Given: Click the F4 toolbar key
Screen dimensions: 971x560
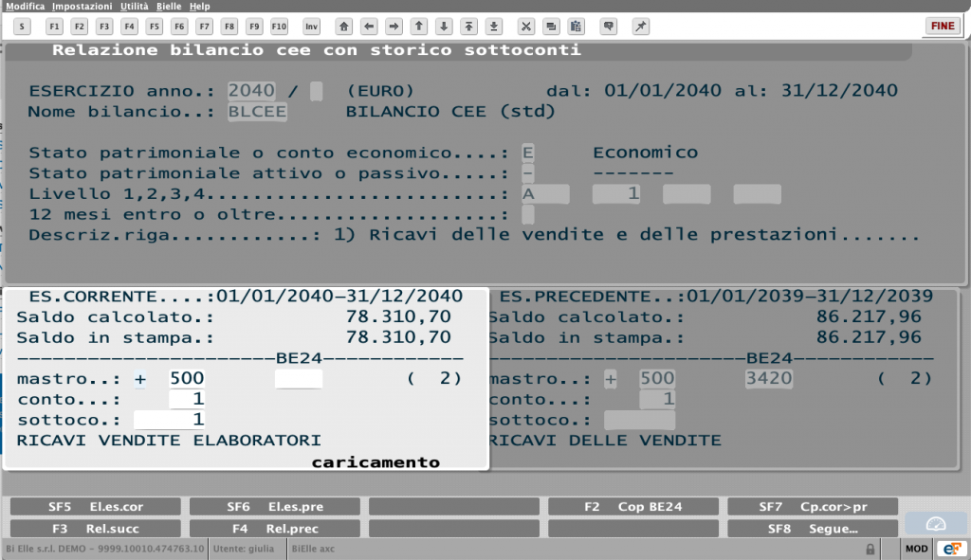Looking at the screenshot, I should (129, 27).
